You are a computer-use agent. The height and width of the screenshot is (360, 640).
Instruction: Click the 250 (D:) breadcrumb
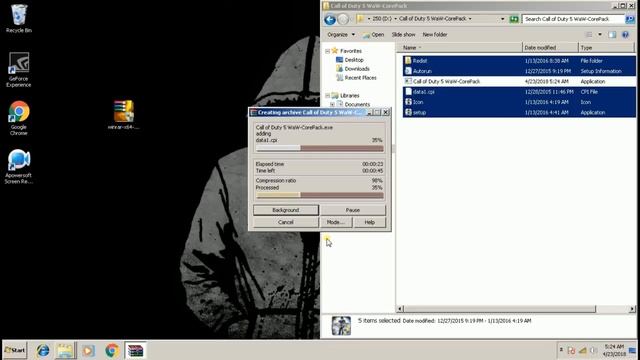382,19
